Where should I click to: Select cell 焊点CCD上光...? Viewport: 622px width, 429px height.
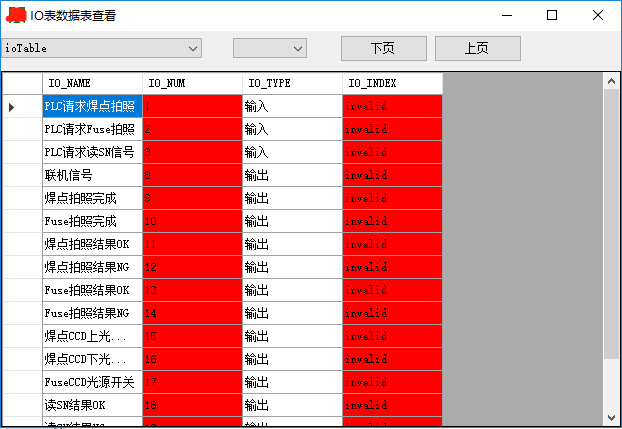92,337
